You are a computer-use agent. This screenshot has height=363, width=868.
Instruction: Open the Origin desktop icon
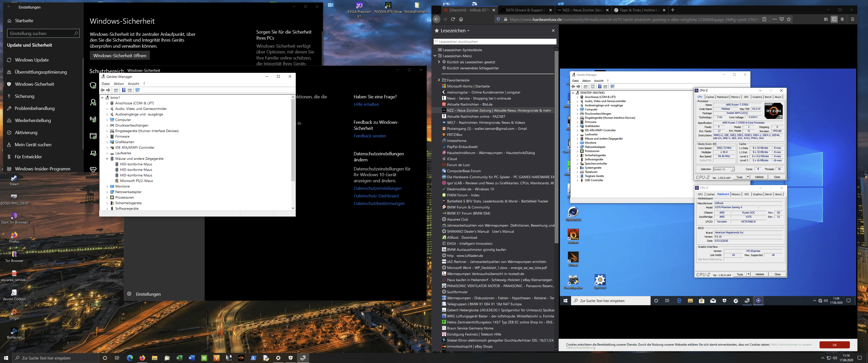[14, 314]
